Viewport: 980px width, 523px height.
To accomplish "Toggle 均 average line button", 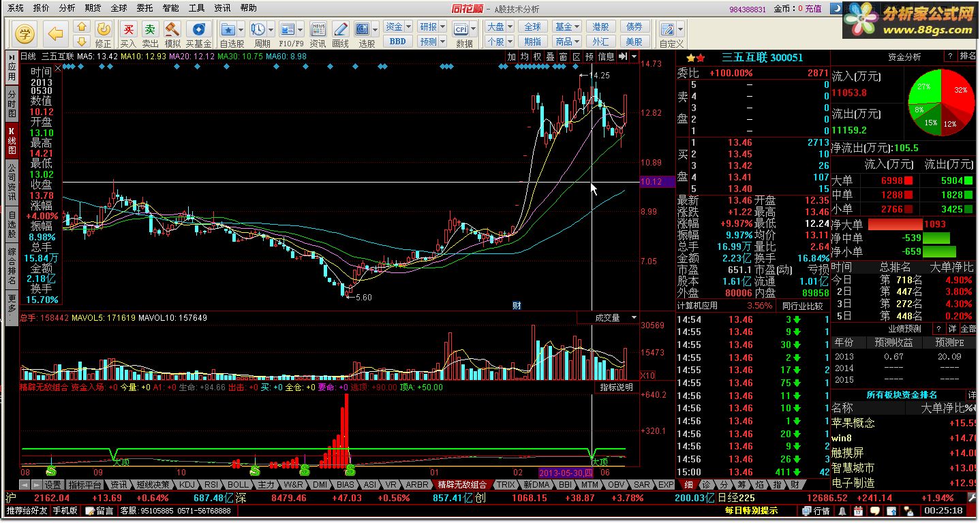I will [x=525, y=57].
